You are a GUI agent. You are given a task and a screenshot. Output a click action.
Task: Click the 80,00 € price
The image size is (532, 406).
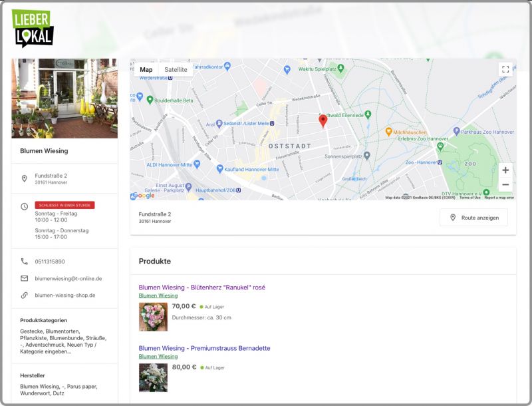[x=184, y=367]
